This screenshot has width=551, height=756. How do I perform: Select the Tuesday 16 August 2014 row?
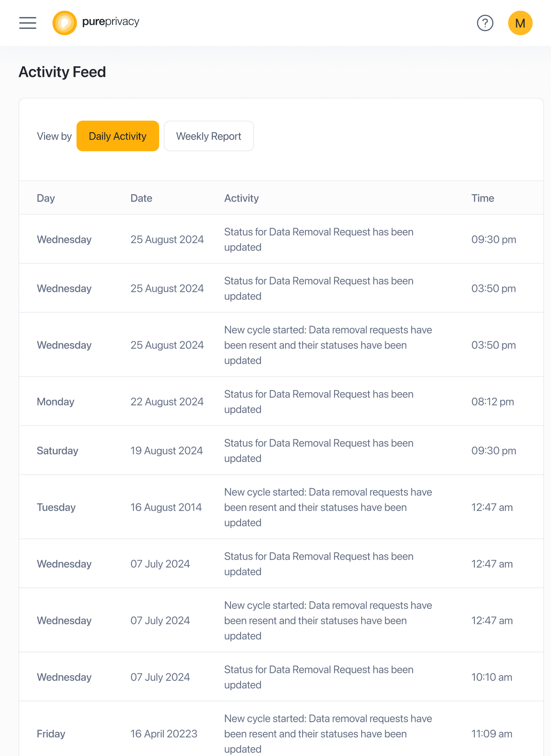281,507
